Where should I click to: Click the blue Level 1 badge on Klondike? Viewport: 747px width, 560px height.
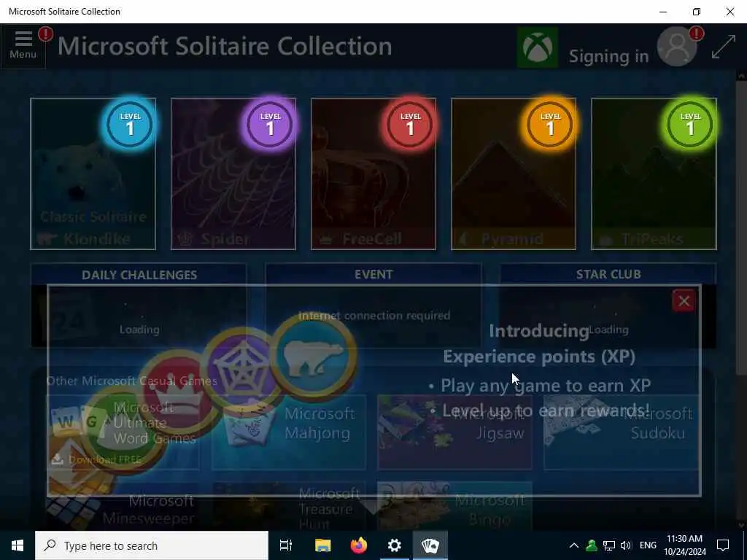click(130, 125)
